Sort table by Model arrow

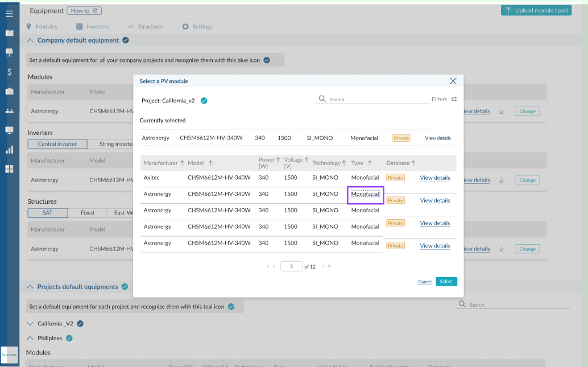tap(210, 163)
